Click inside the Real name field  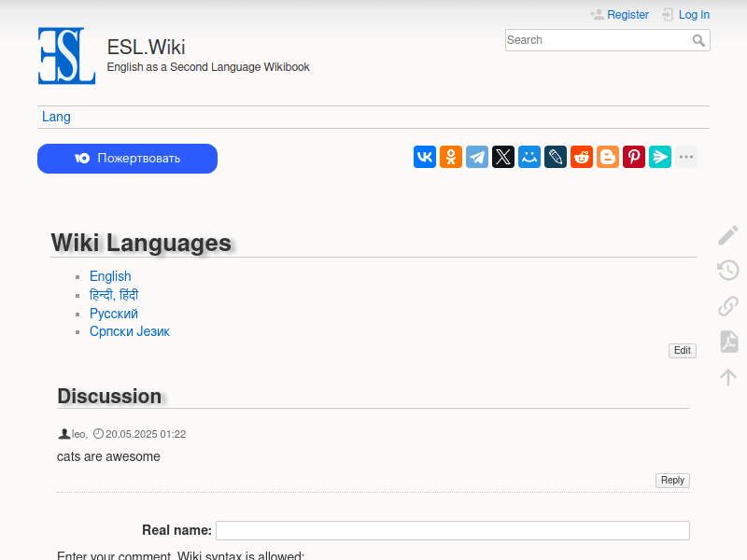(452, 530)
